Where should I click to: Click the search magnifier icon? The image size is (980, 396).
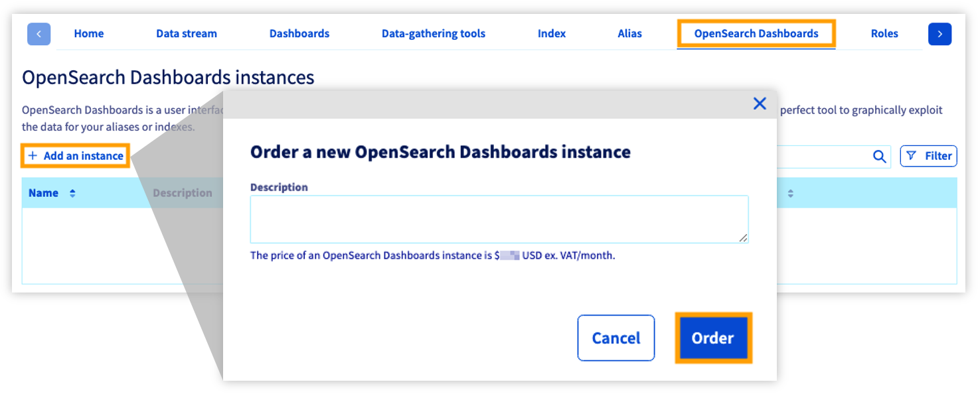pyautogui.click(x=879, y=157)
